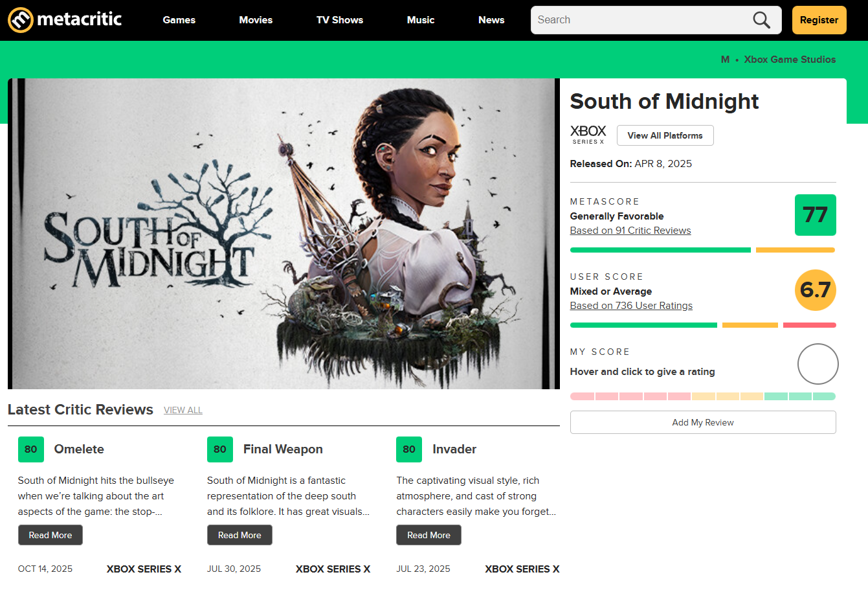The image size is (868, 590).
Task: Expand VIEW ALL critic reviews
Action: pyautogui.click(x=183, y=410)
